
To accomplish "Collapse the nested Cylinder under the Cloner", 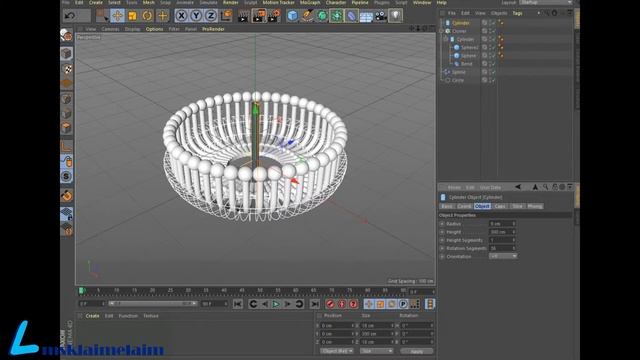I will [x=446, y=39].
